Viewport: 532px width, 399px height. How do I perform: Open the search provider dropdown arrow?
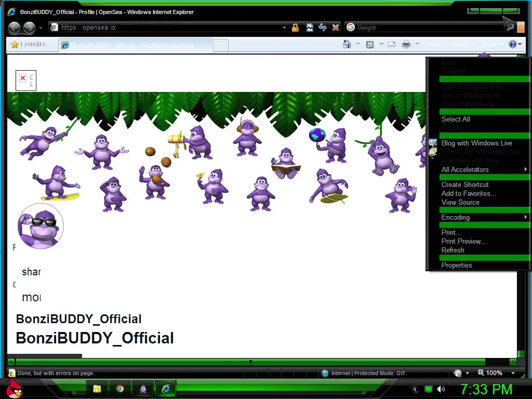(521, 27)
